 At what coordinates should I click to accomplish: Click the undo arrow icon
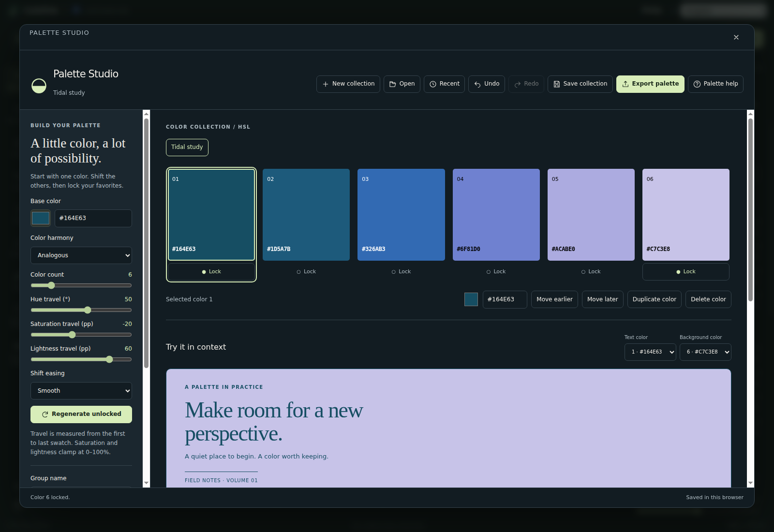coord(477,84)
